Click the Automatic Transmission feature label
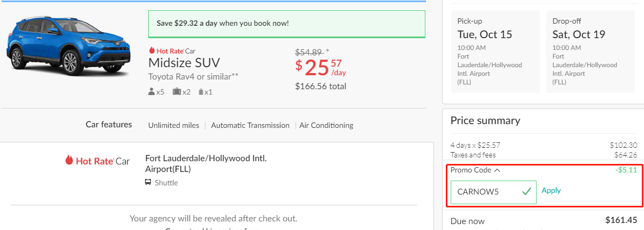This screenshot has height=230, width=644. [250, 126]
